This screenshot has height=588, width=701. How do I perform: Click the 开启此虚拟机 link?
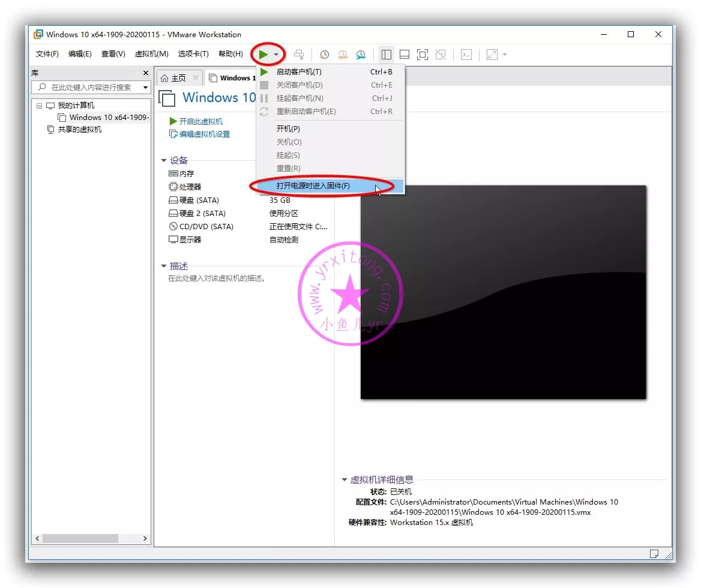[200, 121]
